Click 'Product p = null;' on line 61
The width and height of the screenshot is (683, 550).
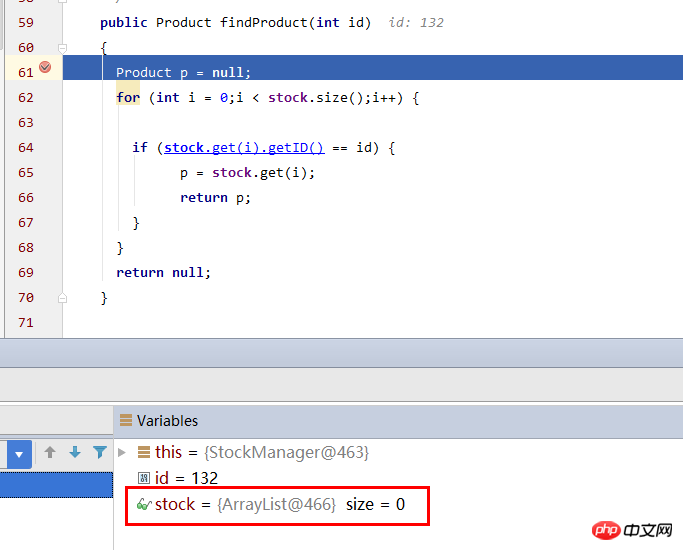pyautogui.click(x=183, y=72)
